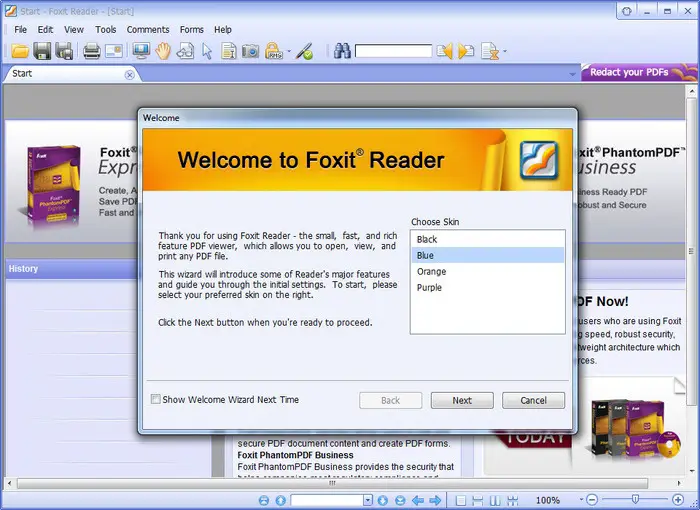Click the History panel header
Screen dimensions: 700x510
click(71, 269)
